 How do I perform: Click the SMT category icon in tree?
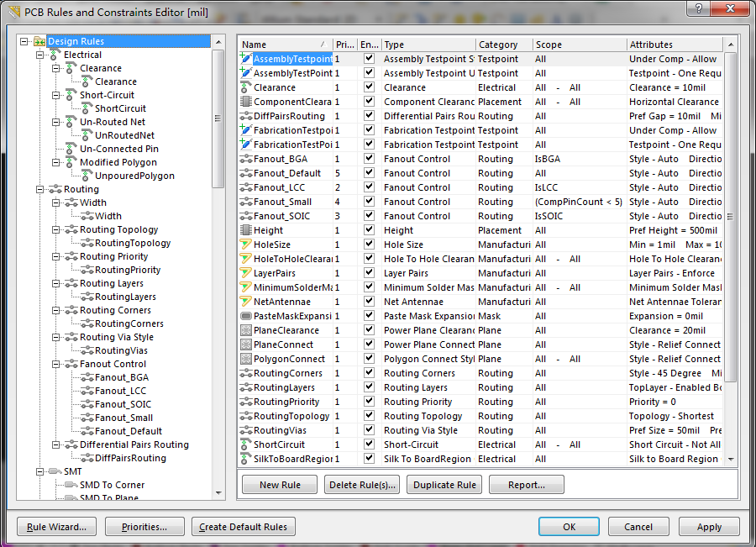point(55,471)
